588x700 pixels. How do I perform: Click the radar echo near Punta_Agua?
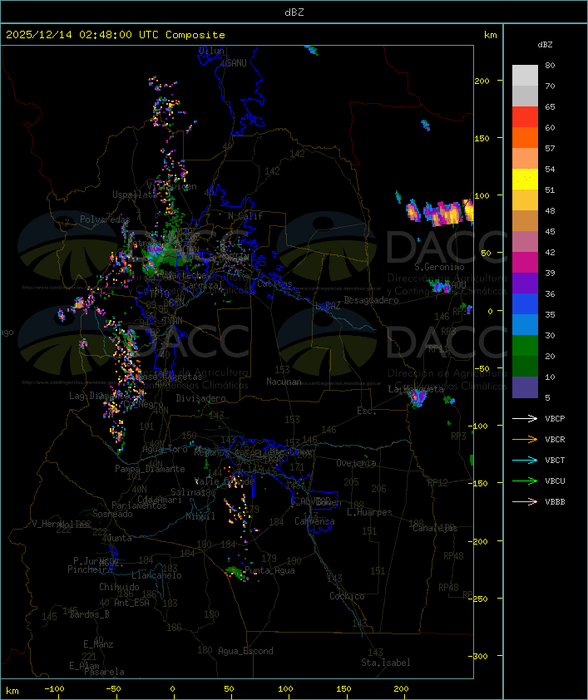pyautogui.click(x=235, y=572)
